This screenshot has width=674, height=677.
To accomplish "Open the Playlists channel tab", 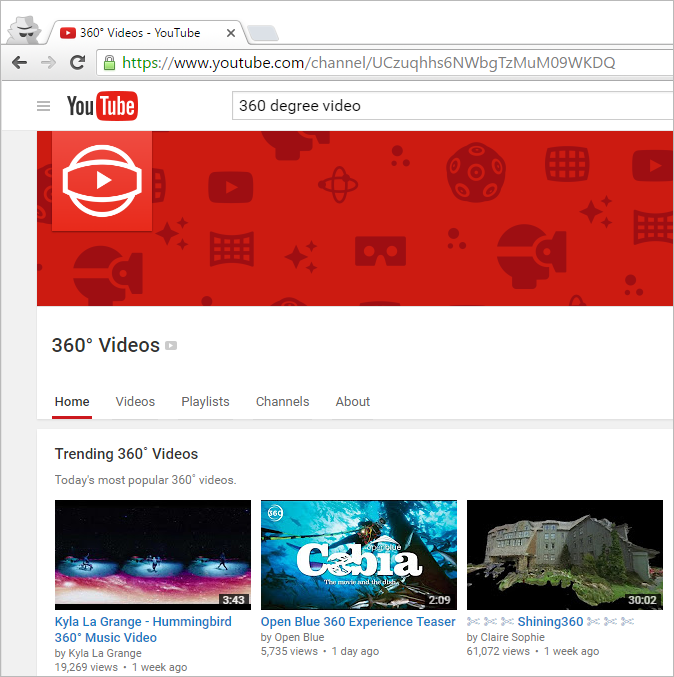I will (206, 402).
